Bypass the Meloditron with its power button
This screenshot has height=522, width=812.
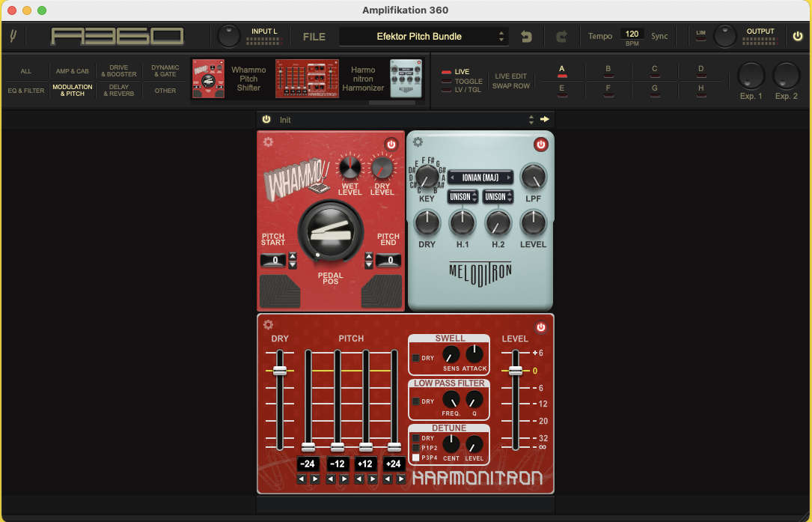(x=541, y=145)
